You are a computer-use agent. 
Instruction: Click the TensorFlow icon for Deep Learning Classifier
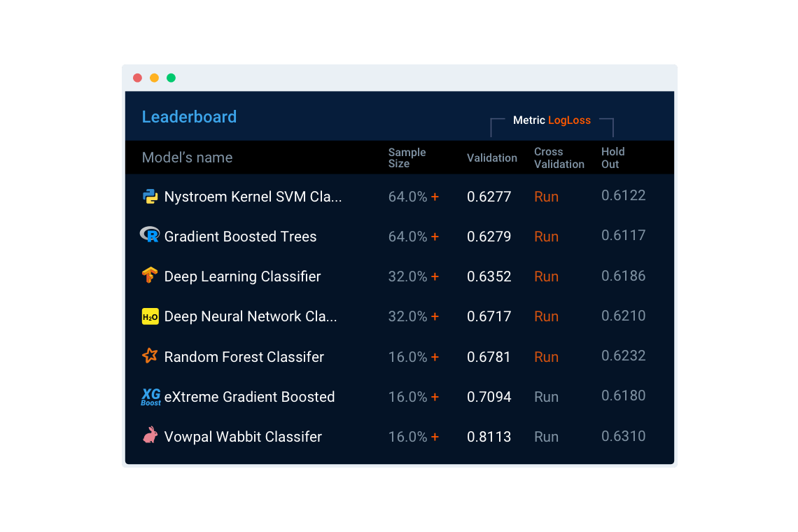[x=150, y=275]
